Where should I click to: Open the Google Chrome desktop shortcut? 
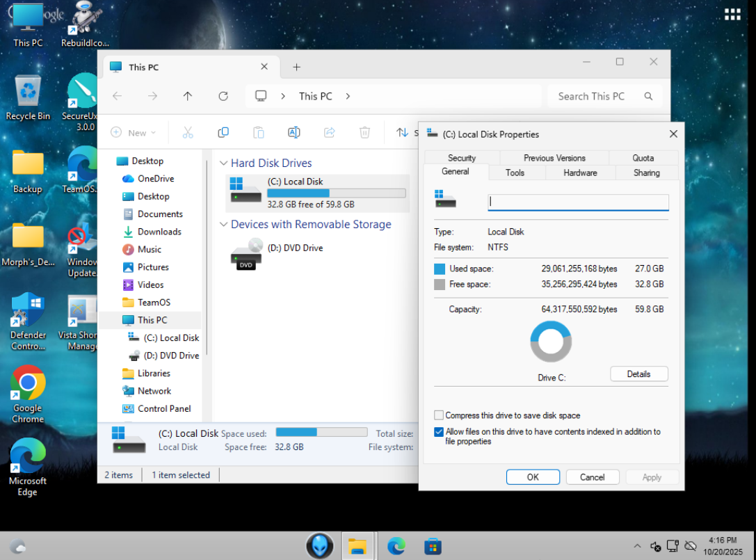(28, 383)
